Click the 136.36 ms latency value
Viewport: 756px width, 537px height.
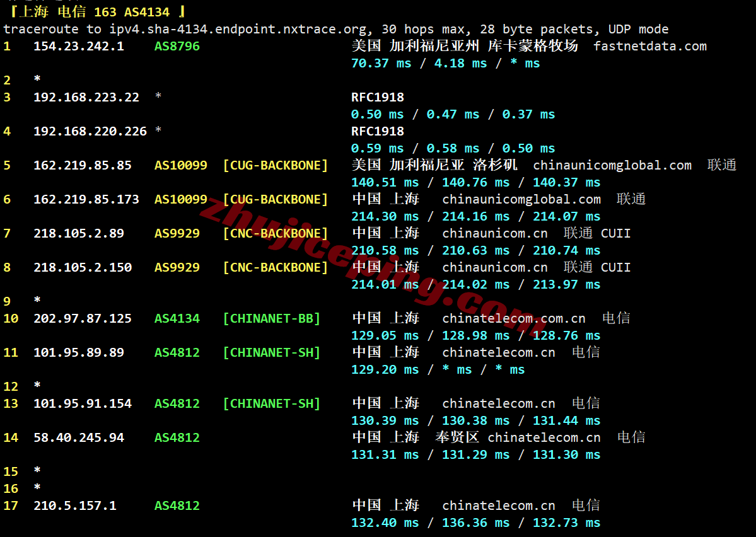[476, 523]
